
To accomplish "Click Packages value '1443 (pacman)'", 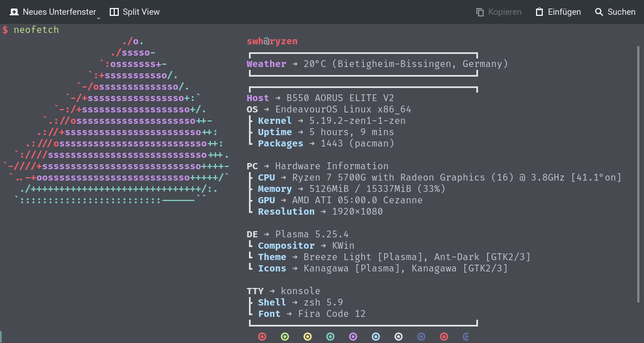I will tap(358, 144).
